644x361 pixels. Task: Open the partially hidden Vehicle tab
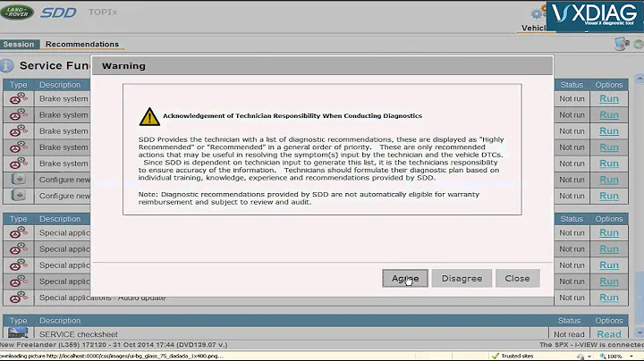533,28
